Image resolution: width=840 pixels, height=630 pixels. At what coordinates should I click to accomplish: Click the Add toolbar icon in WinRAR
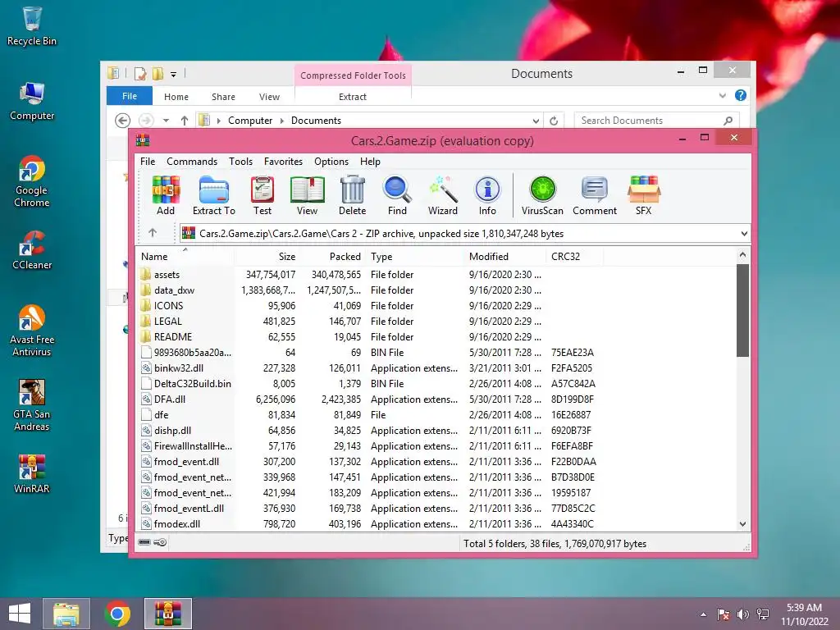coord(166,195)
